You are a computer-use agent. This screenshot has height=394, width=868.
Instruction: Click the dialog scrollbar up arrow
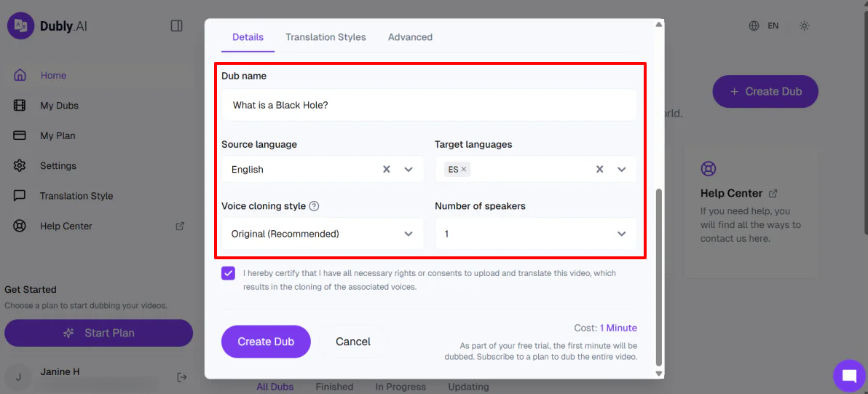pos(658,24)
